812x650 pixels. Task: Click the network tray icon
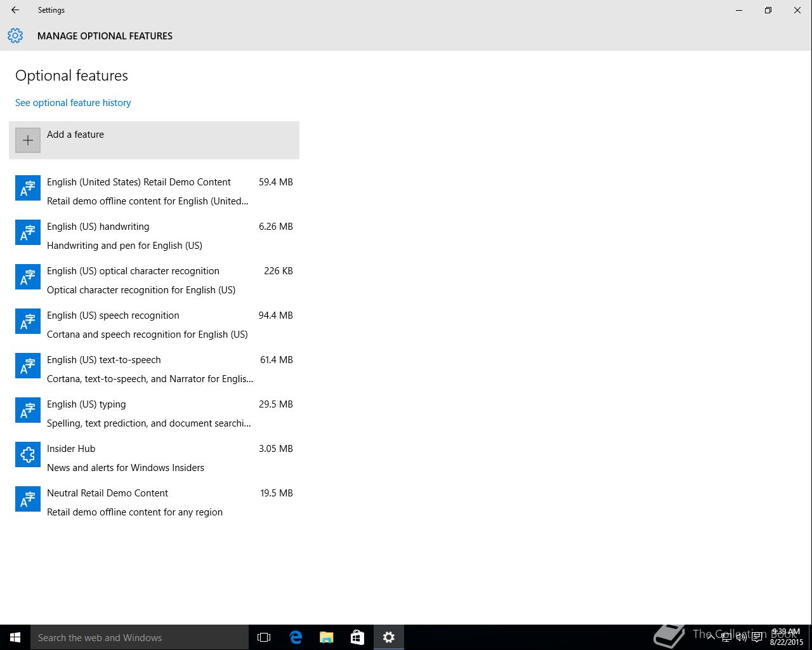(x=726, y=637)
